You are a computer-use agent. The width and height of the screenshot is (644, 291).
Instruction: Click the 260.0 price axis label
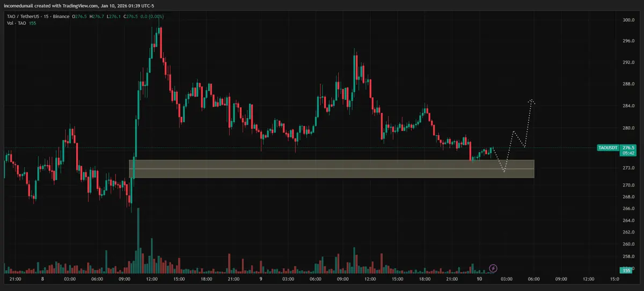[629, 244]
